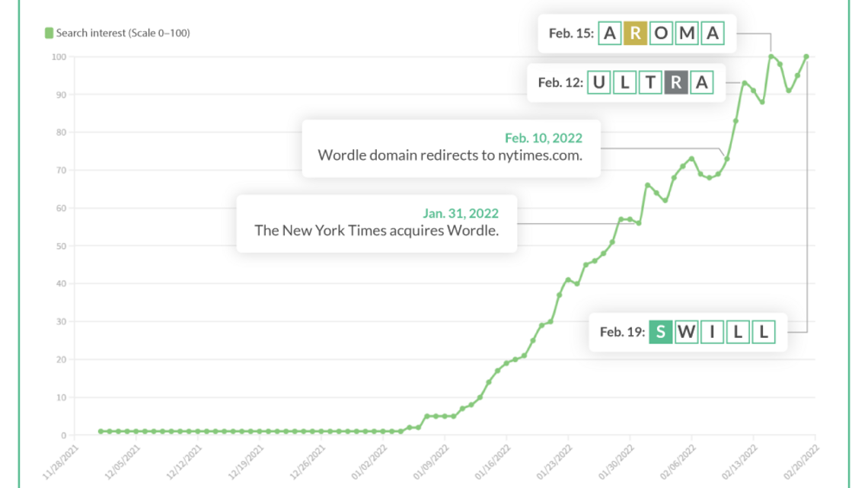Click the 10 y-axis label
Viewport: 868px width, 488px height.
(61, 398)
